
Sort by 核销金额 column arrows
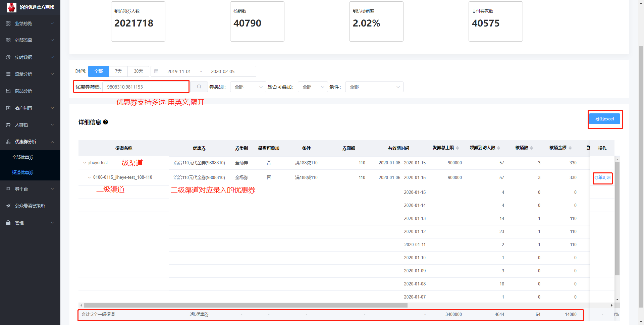(570, 148)
